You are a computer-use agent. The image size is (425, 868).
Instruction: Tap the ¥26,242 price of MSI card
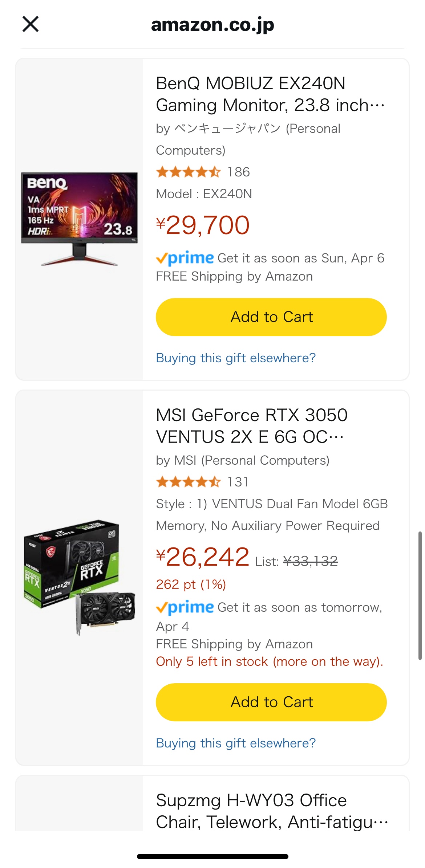203,557
